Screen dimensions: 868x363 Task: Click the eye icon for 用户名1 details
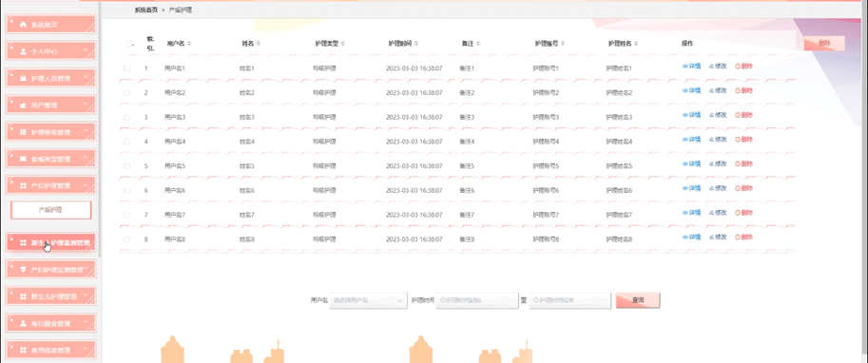(685, 66)
